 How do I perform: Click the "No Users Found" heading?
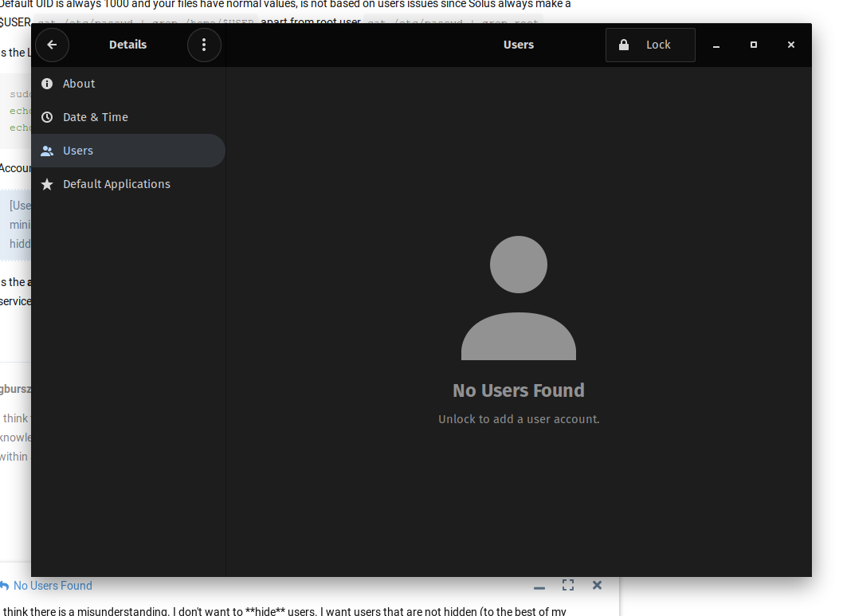pyautogui.click(x=519, y=390)
